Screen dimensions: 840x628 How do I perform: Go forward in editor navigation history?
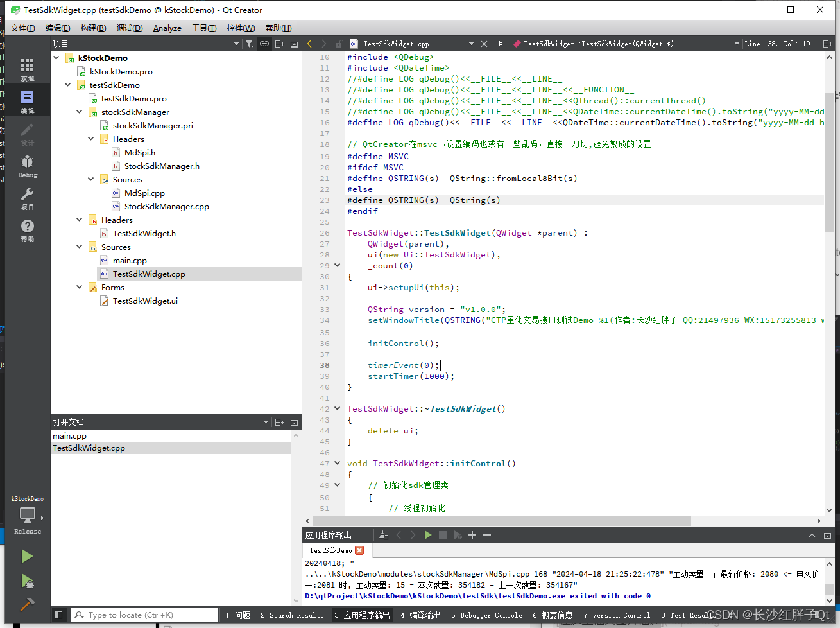coord(323,44)
